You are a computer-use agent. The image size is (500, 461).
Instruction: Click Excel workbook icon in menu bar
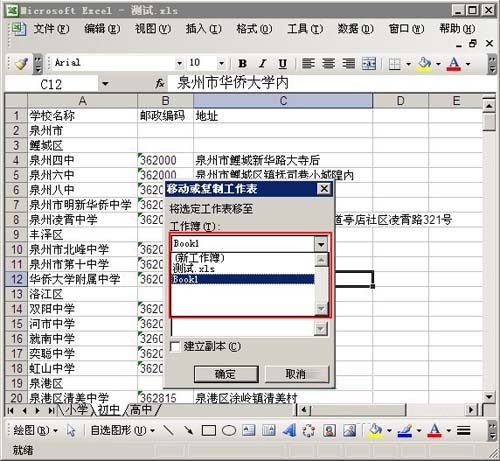point(18,29)
